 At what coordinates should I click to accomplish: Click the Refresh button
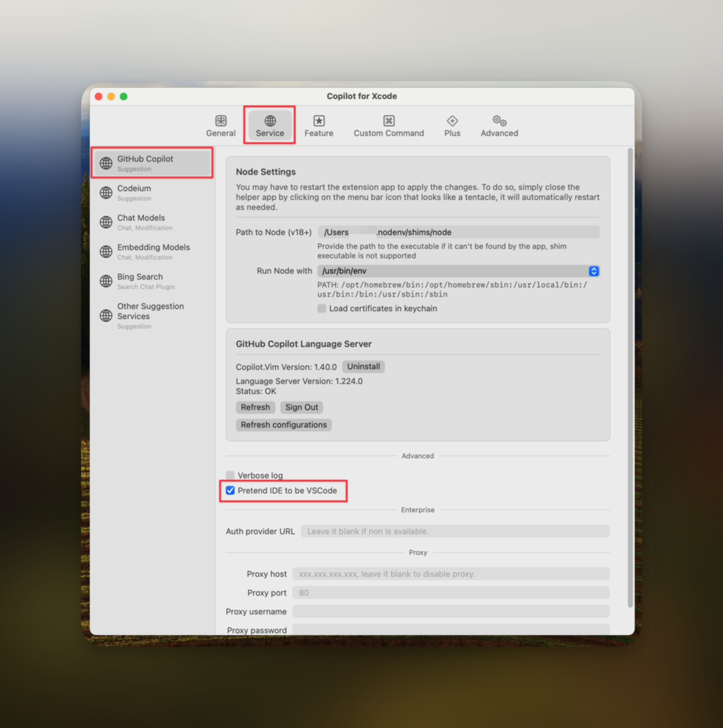click(255, 407)
